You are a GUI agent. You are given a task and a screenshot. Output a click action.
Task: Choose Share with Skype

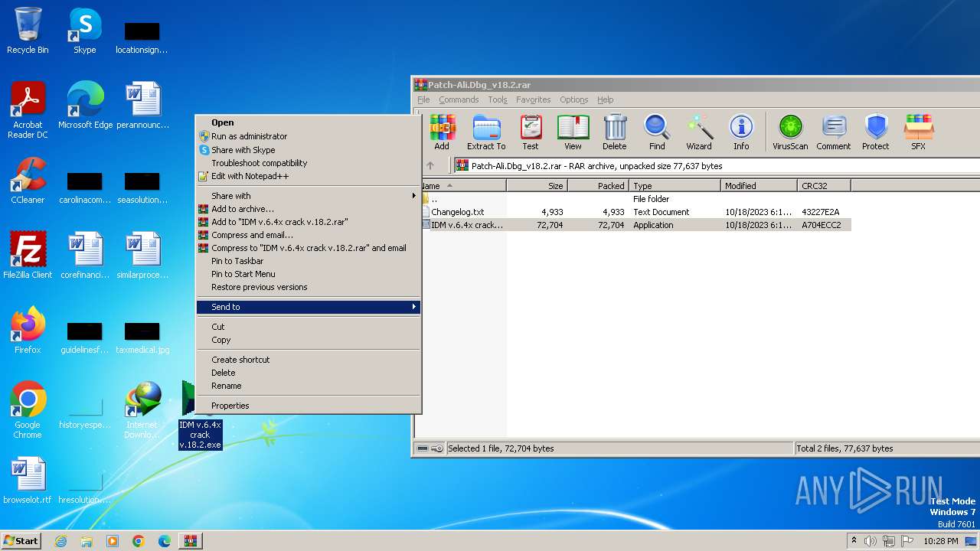(309, 150)
